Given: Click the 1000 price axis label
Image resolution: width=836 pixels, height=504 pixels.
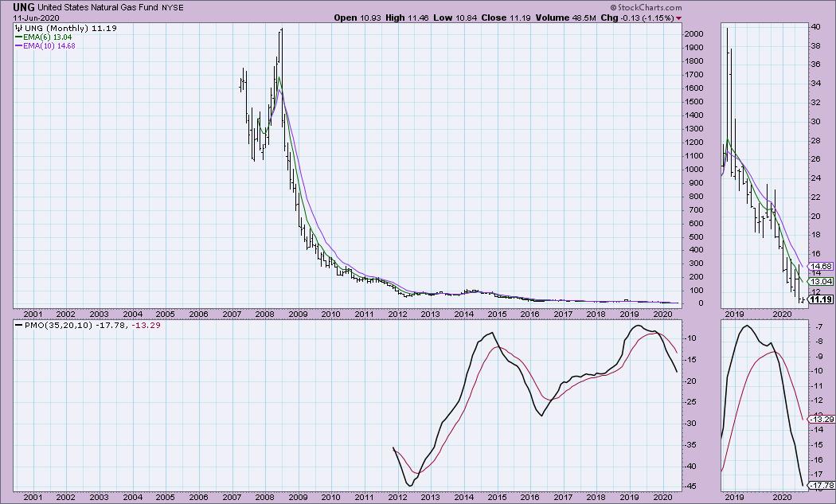Looking at the screenshot, I should click(695, 169).
